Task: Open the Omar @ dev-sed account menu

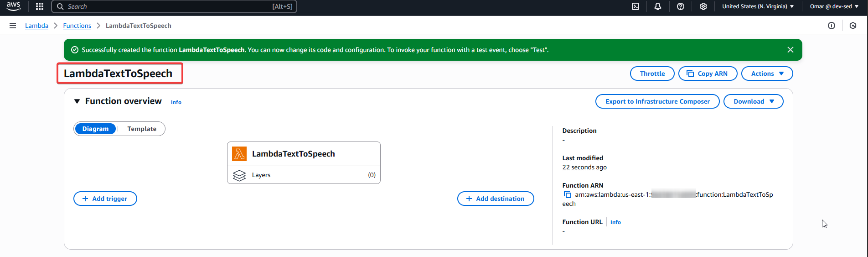Action: coord(834,6)
